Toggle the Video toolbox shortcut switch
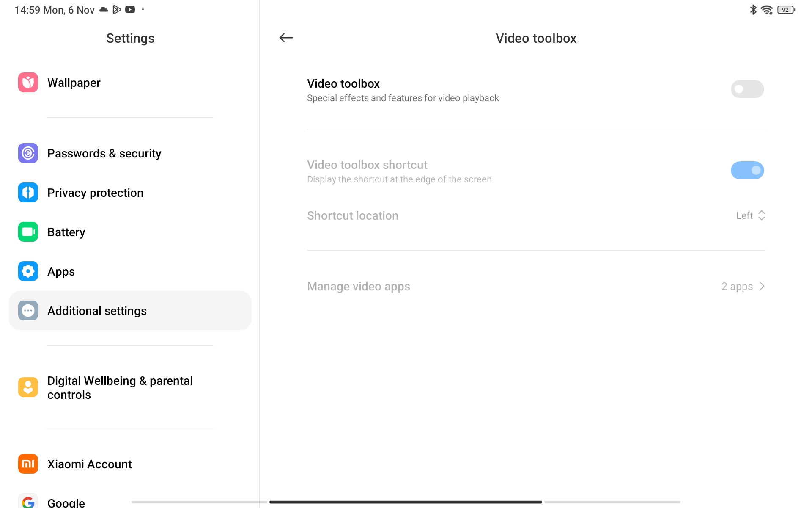The width and height of the screenshot is (812, 508). click(747, 170)
